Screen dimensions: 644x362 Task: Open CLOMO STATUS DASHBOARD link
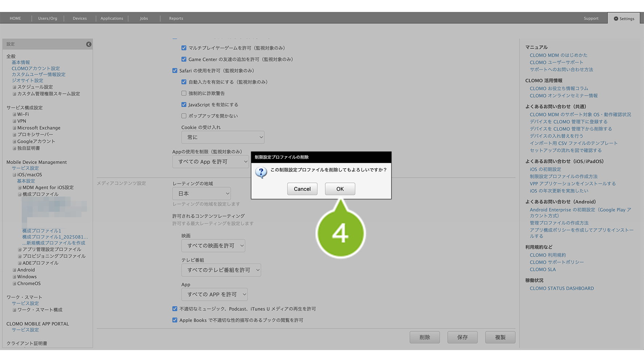pyautogui.click(x=561, y=289)
